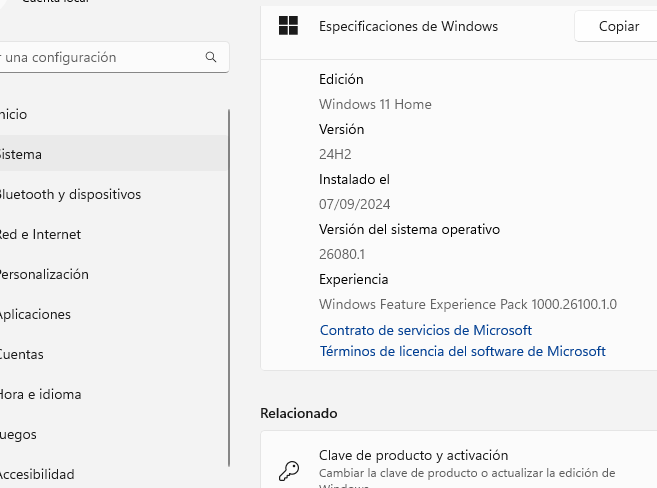This screenshot has width=657, height=488.
Task: Click the Windows logo icon beside Especificaciones
Action: (288, 26)
